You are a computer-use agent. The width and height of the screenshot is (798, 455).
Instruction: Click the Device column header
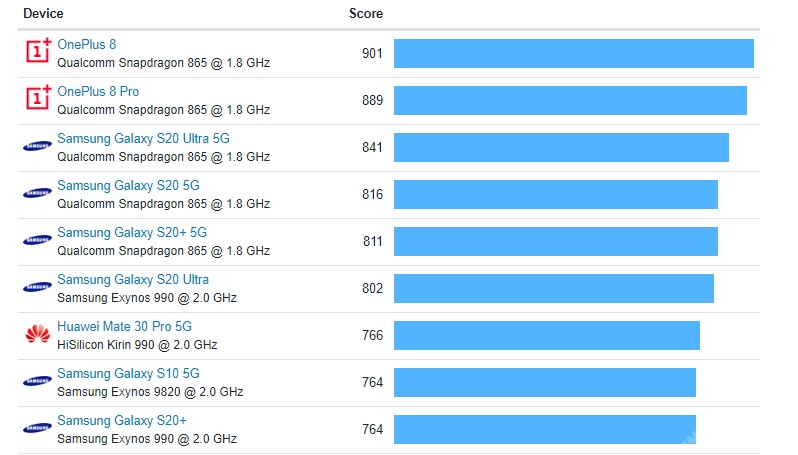click(43, 14)
